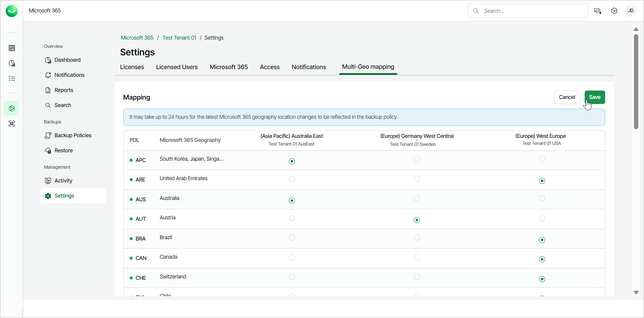Follow the Test Tenant 01 breadcrumb link
Viewport: 644px width, 318px height.
[179, 38]
